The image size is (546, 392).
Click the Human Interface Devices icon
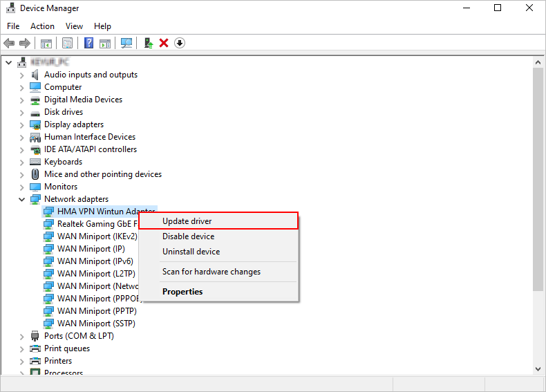tap(35, 137)
